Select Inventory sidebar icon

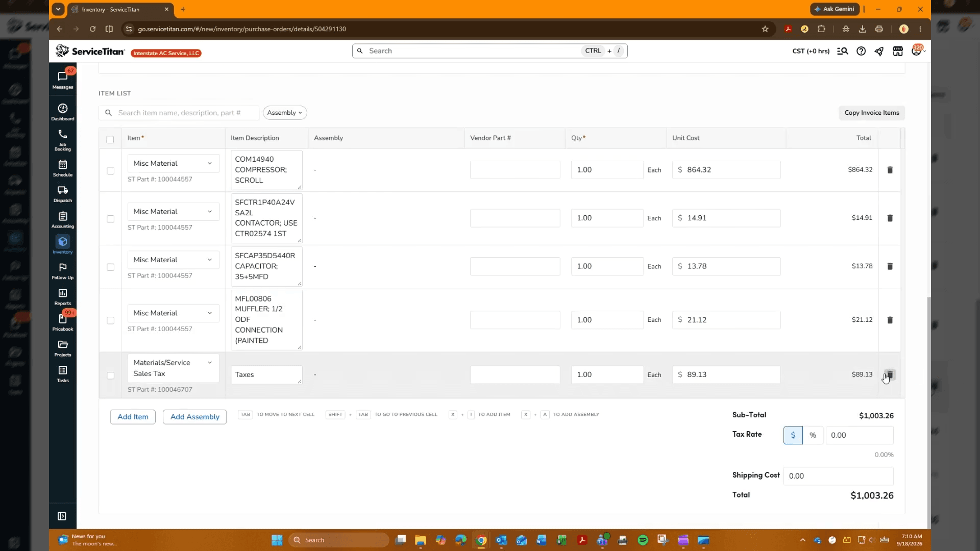63,245
